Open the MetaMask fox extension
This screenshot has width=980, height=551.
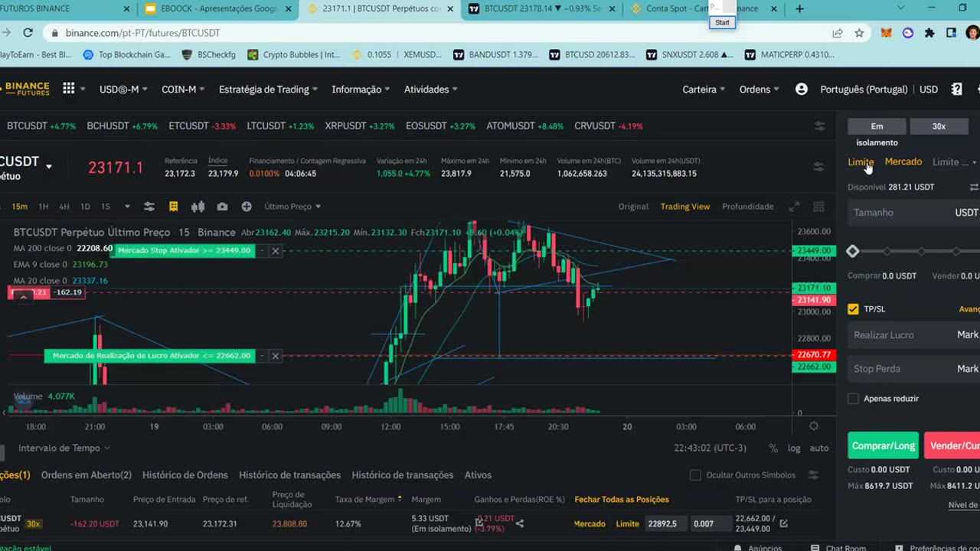(x=887, y=33)
